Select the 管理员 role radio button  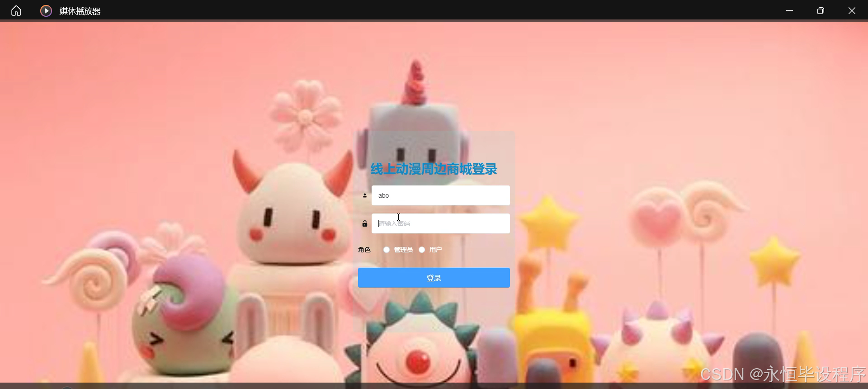coord(387,250)
